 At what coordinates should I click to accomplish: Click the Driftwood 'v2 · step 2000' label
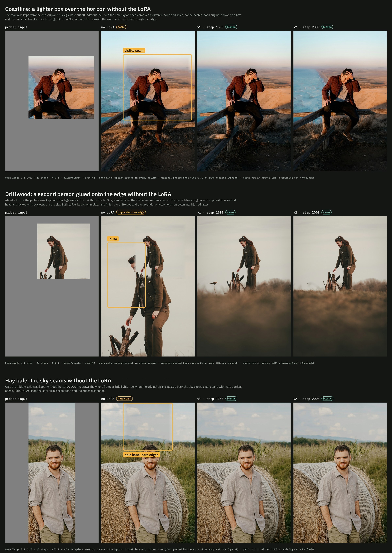click(x=306, y=213)
